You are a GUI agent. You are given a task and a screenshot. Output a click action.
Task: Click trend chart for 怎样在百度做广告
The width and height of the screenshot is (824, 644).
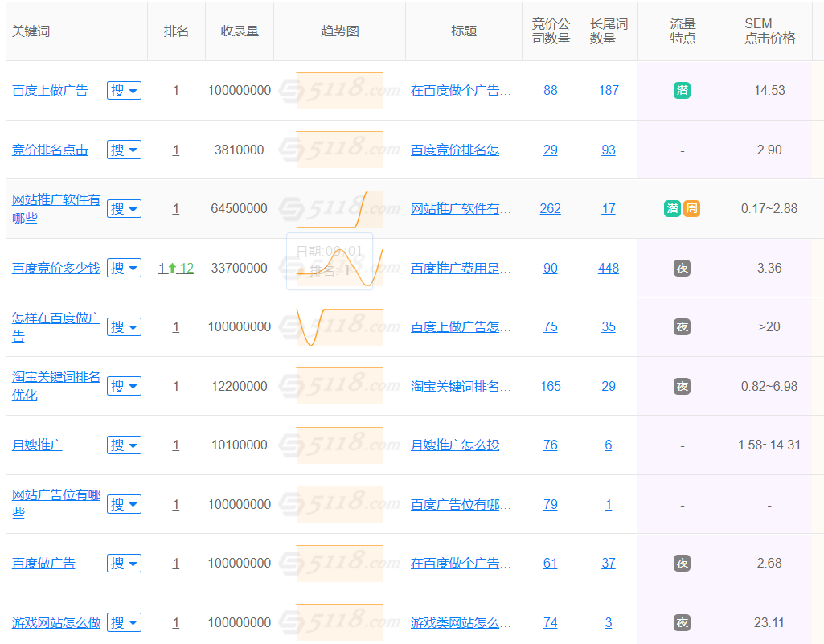pos(339,327)
